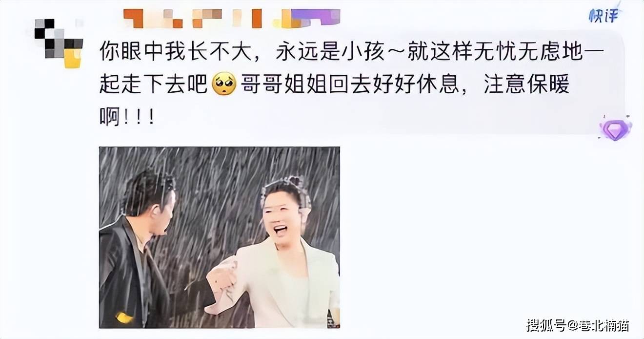Open the commenter's pixelated avatar
This screenshot has width=644, height=339.
point(59,43)
